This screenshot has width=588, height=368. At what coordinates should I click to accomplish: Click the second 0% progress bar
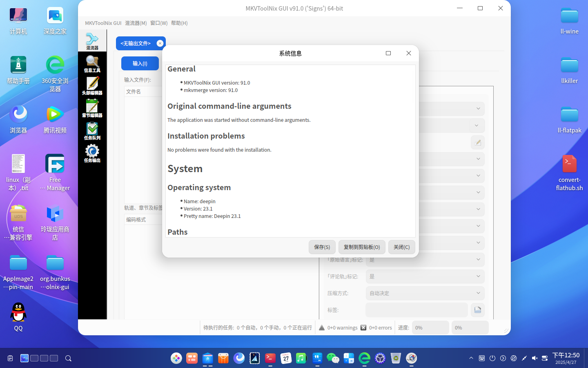pyautogui.click(x=470, y=328)
